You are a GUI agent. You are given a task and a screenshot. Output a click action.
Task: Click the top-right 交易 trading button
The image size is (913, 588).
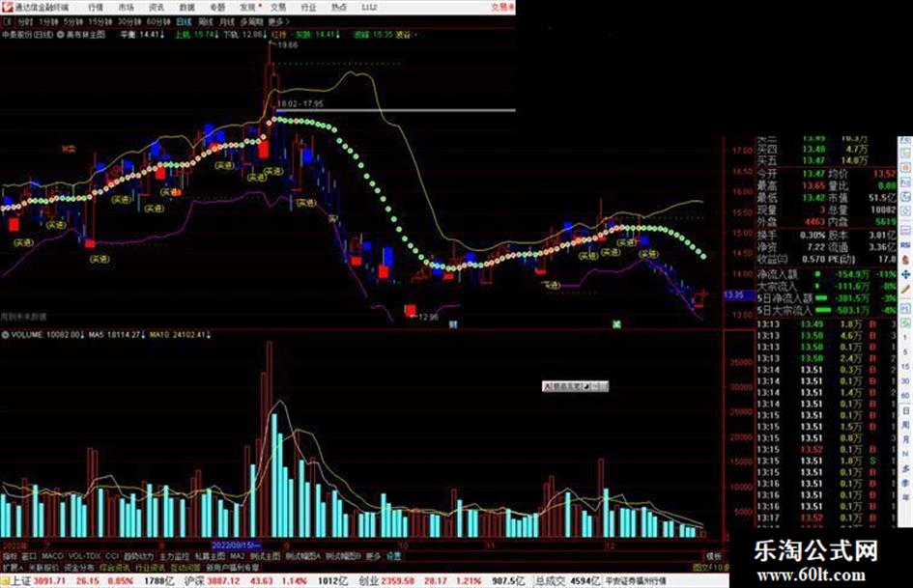502,8
